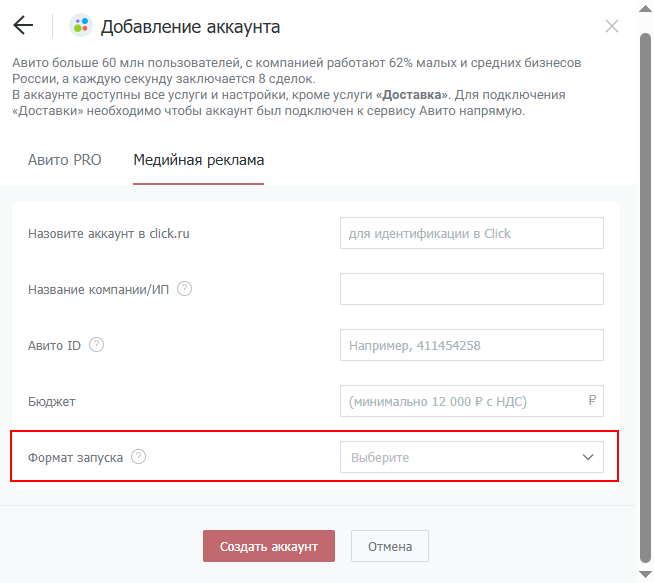Image resolution: width=654 pixels, height=583 pixels.
Task: Click the ruble icon in budget field
Action: click(x=592, y=401)
